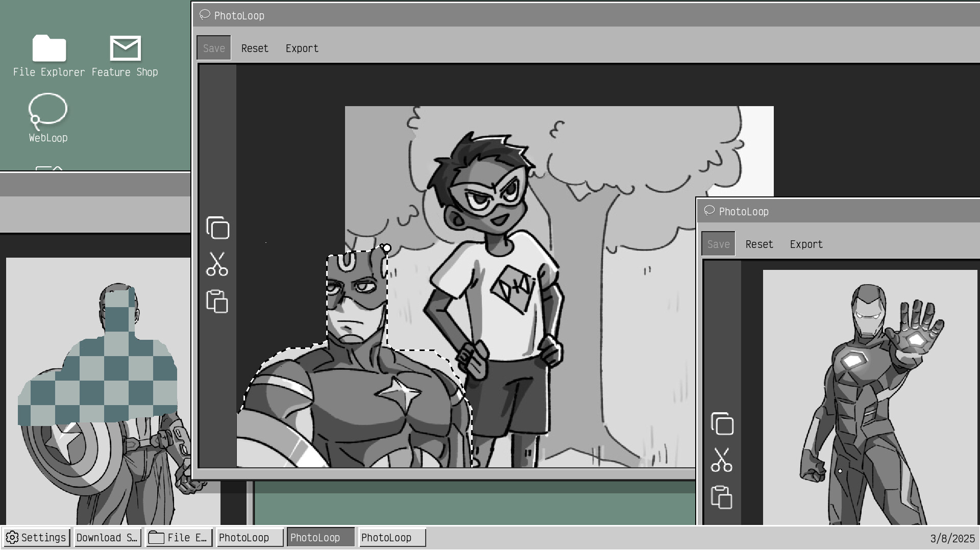Viewport: 980px width, 551px height.
Task: Switch to the File E… taskbar window
Action: (179, 537)
